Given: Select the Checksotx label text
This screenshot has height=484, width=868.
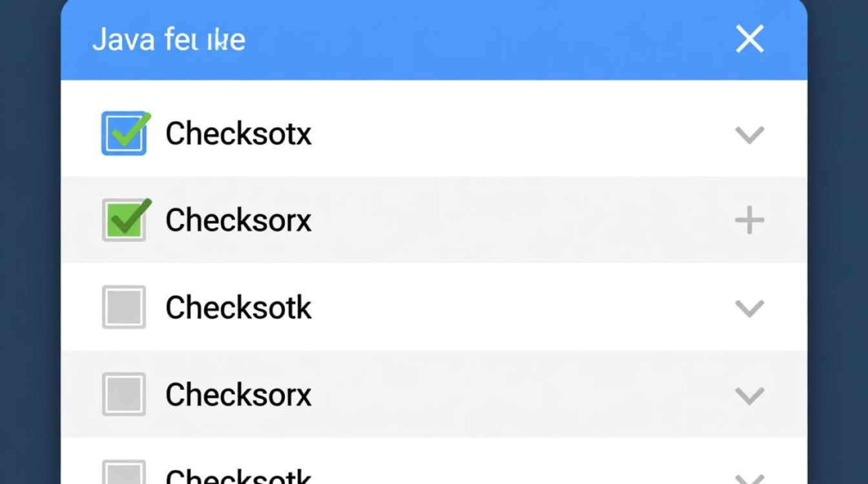Looking at the screenshot, I should [239, 134].
